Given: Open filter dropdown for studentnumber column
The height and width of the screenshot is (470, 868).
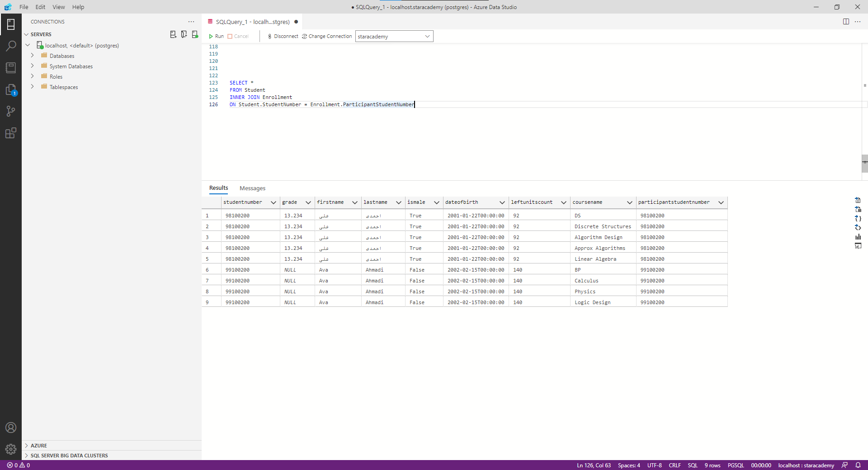Looking at the screenshot, I should pos(274,202).
